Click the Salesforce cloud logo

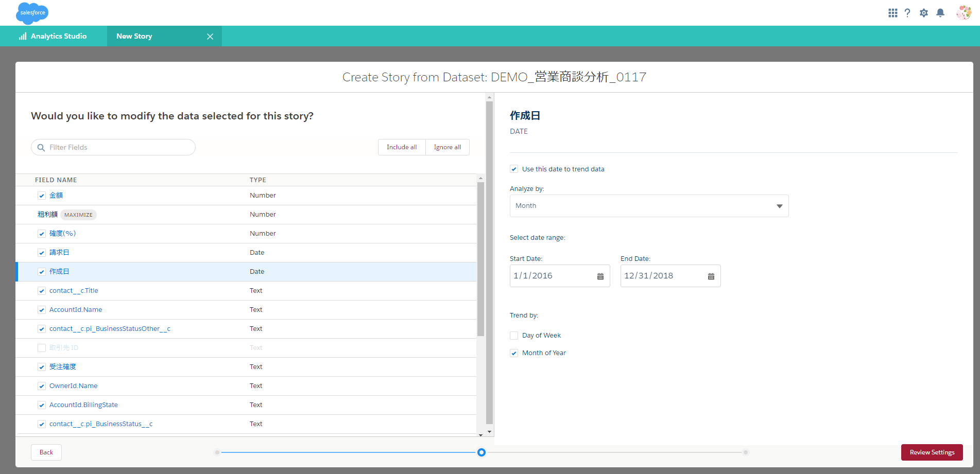point(32,13)
